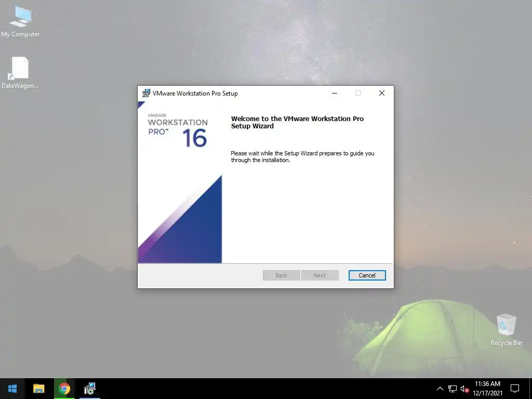The width and height of the screenshot is (532, 399).
Task: Click the Workstation Pro 16 logo
Action: click(178, 130)
